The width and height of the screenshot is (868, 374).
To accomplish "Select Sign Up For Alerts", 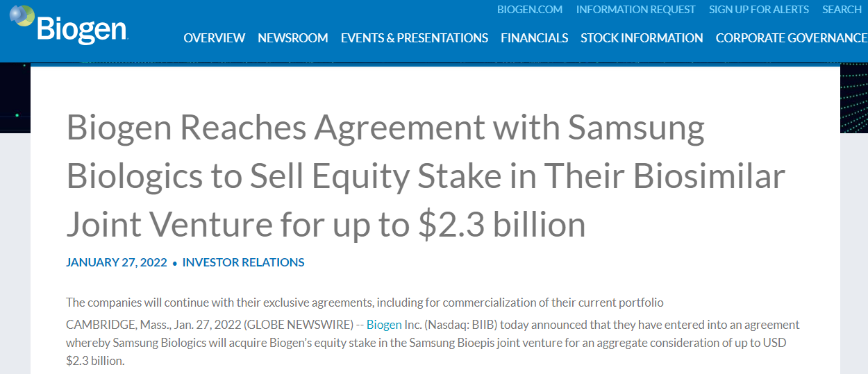I will pyautogui.click(x=758, y=10).
